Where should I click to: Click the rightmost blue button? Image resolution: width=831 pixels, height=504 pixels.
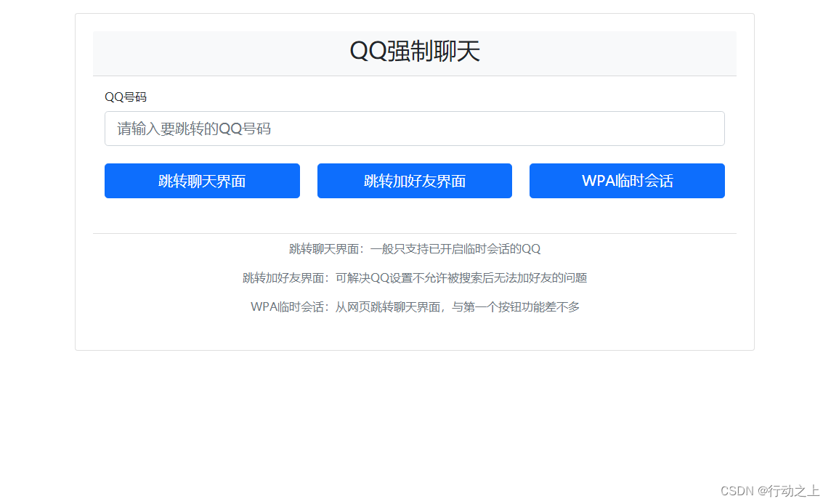(x=626, y=181)
